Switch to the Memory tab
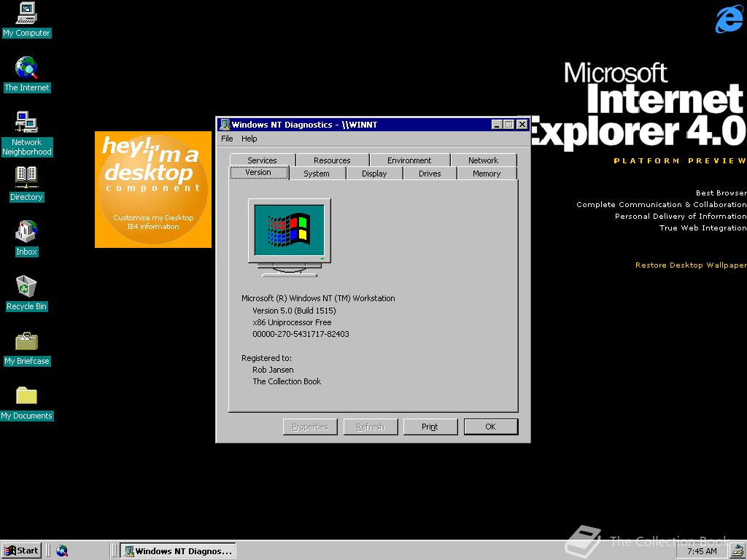The width and height of the screenshot is (747, 560). point(487,174)
